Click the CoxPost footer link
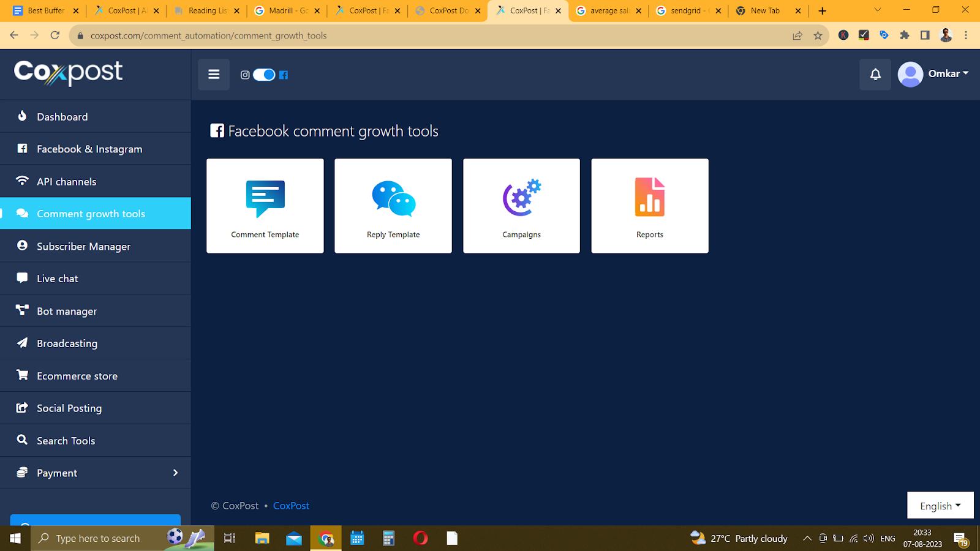This screenshot has width=980, height=551. click(291, 506)
